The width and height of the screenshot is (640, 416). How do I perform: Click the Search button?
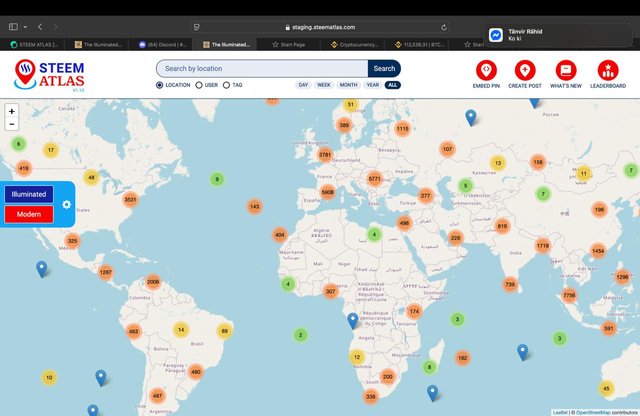pyautogui.click(x=384, y=69)
